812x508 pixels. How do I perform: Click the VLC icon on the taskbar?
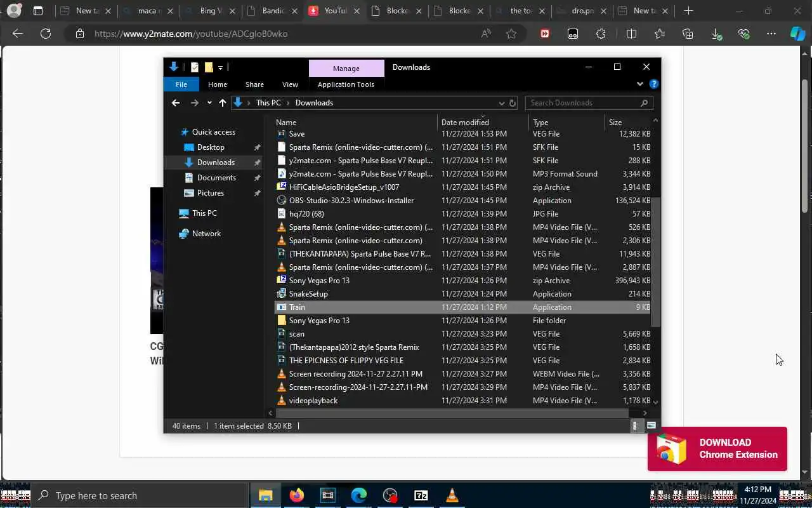(452, 495)
